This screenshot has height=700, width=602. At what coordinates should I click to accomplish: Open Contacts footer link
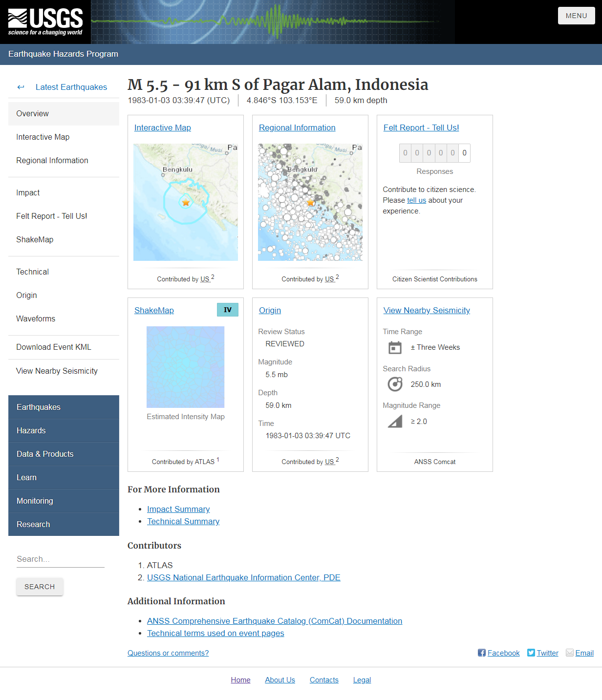pyautogui.click(x=324, y=680)
